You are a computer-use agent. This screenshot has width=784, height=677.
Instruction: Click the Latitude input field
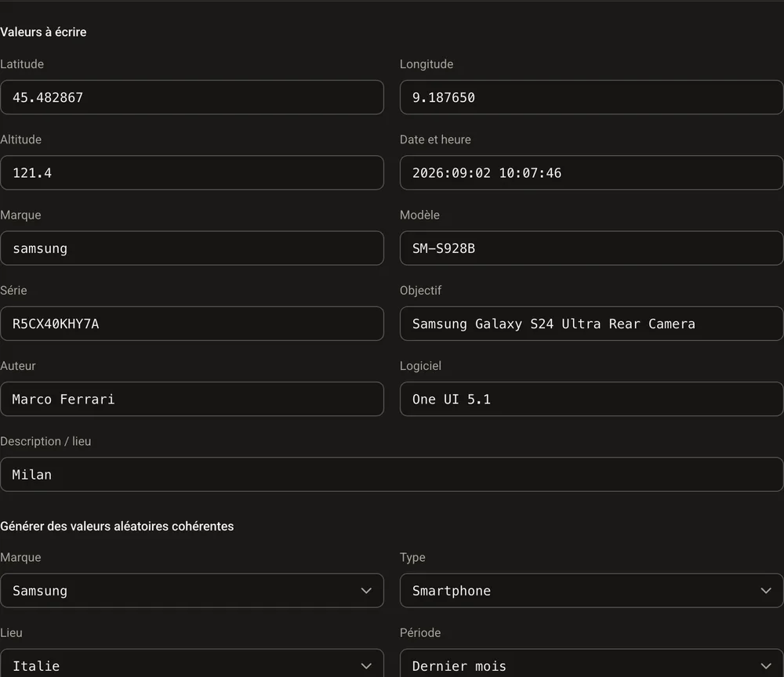[192, 97]
